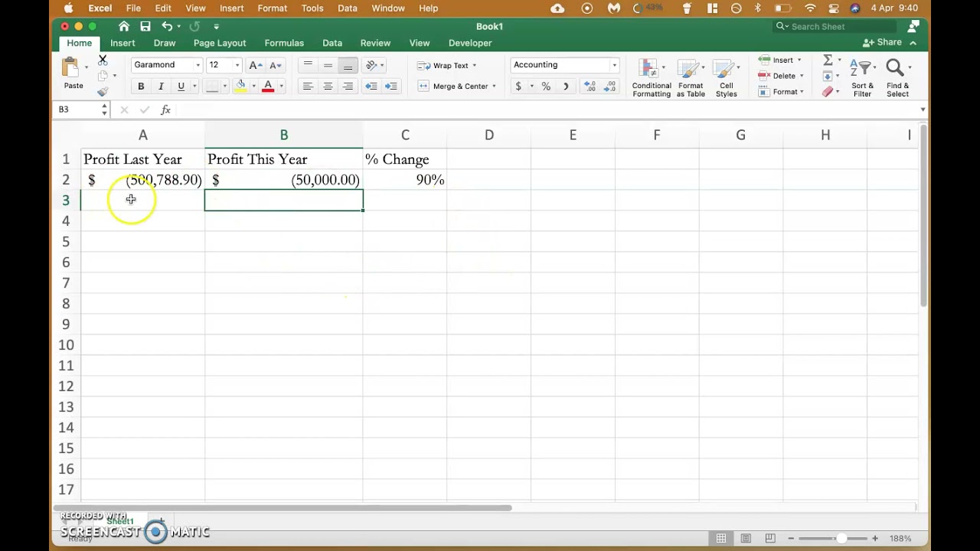Align text to the middle vertically
Viewport: 980px width, 551px height.
point(328,65)
